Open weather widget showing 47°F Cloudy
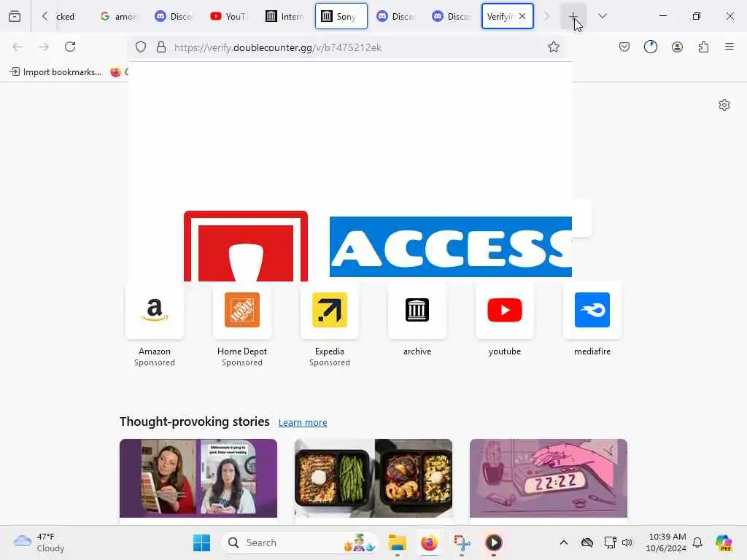Screen dimensions: 747x560 39,542
